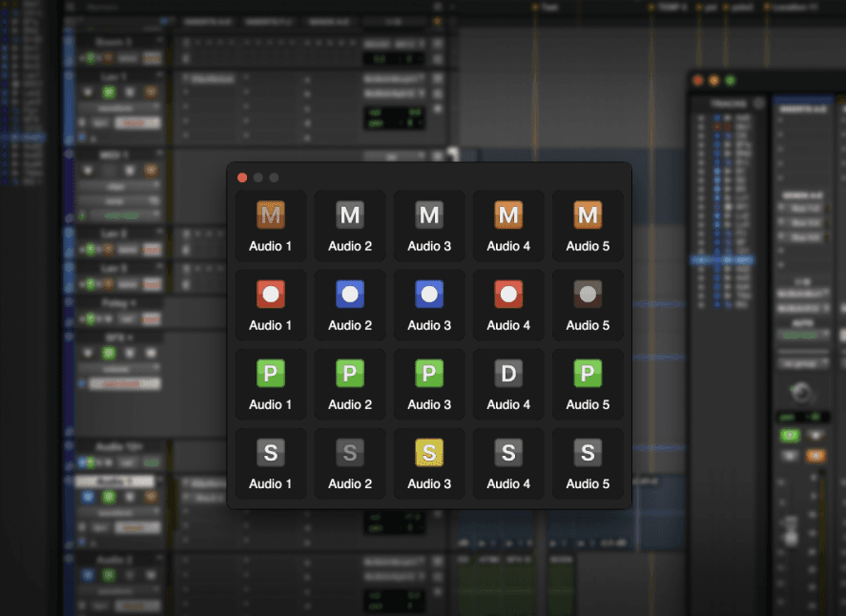Solo Audio 1 track

tap(270, 453)
